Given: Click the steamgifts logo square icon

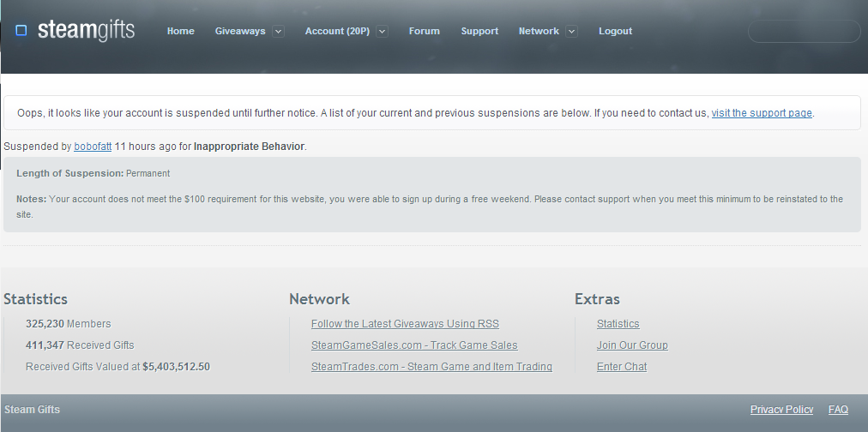Looking at the screenshot, I should 21,30.
